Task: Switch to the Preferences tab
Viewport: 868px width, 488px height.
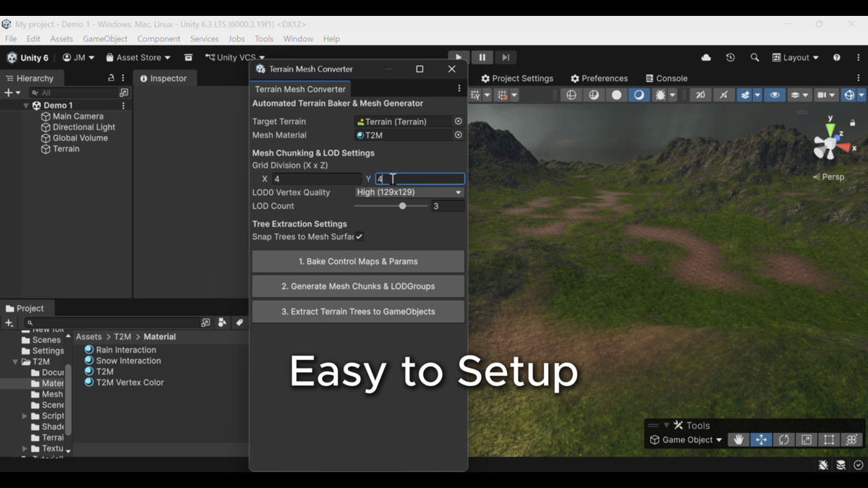Action: [600, 78]
